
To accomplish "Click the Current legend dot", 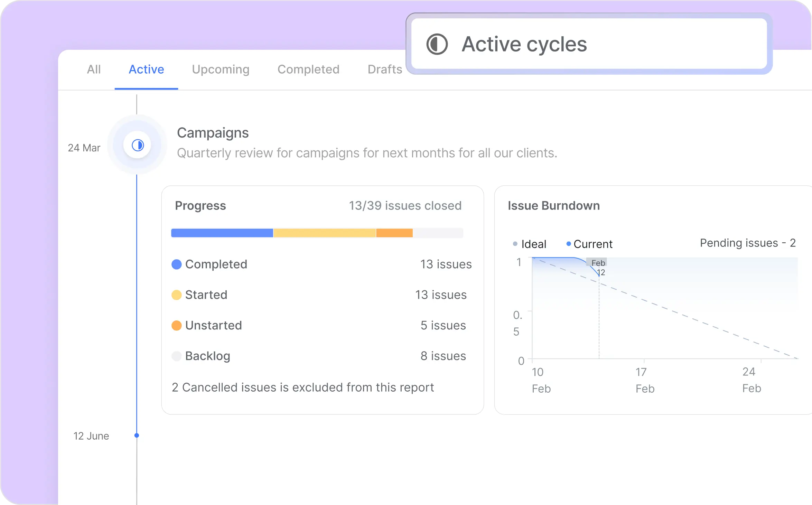I will tap(568, 244).
